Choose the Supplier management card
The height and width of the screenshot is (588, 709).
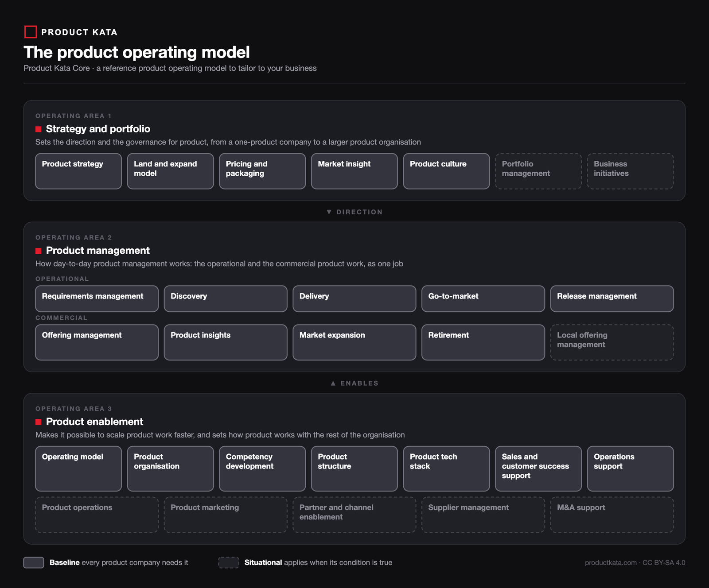(x=483, y=515)
